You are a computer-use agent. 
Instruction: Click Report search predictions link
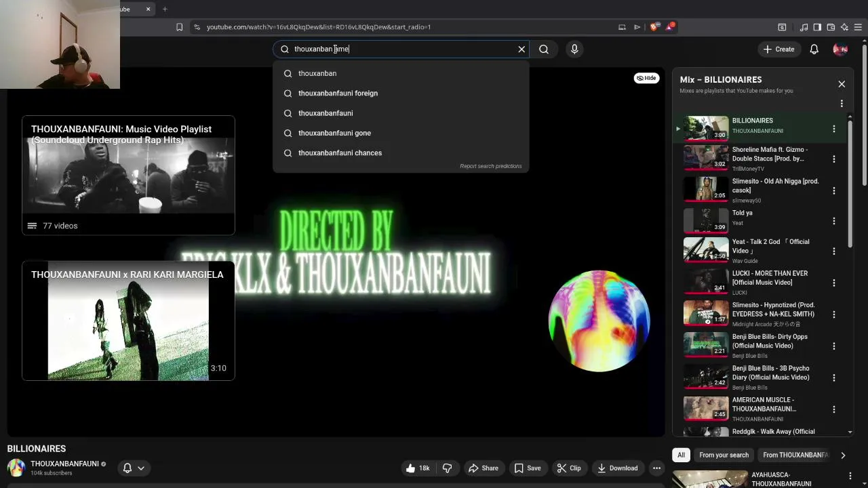(x=490, y=166)
